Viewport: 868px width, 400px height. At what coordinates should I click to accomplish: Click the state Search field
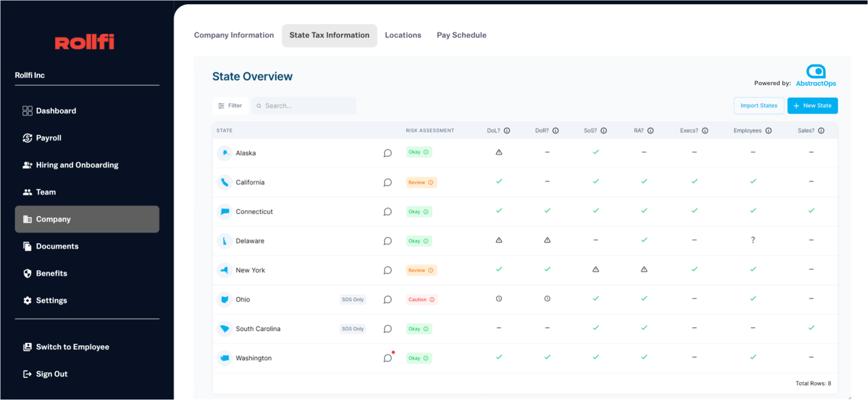point(303,106)
